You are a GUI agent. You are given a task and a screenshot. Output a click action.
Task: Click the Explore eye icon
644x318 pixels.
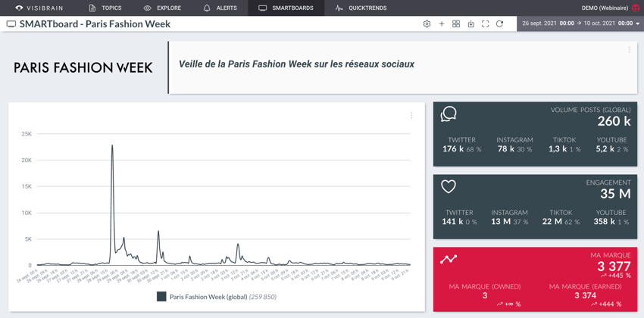click(148, 8)
